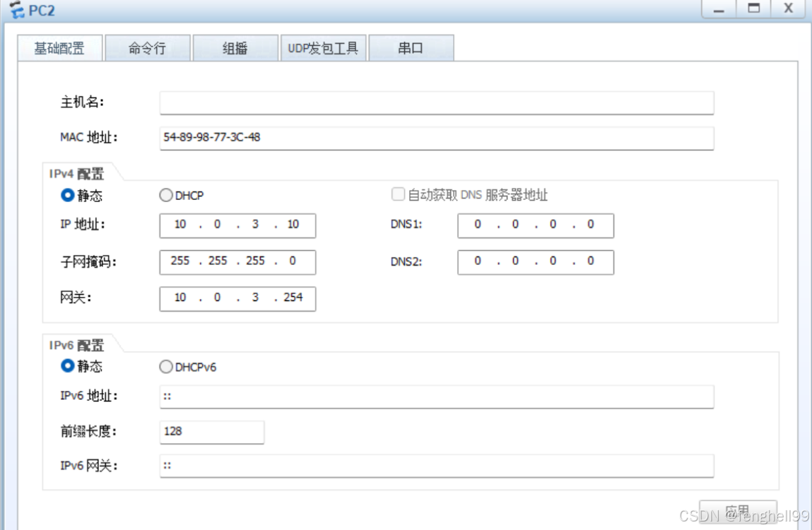Click the 应用 apply button
Image resolution: width=812 pixels, height=530 pixels.
click(x=738, y=512)
